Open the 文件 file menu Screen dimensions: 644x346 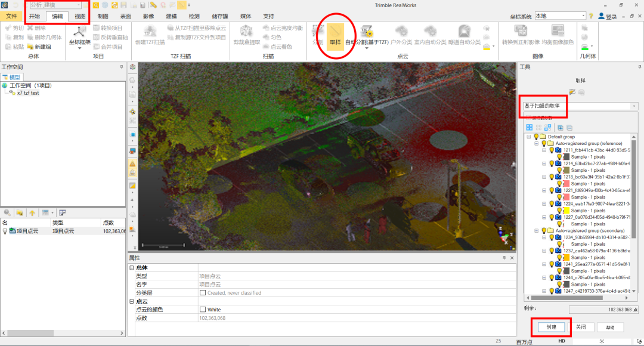11,17
